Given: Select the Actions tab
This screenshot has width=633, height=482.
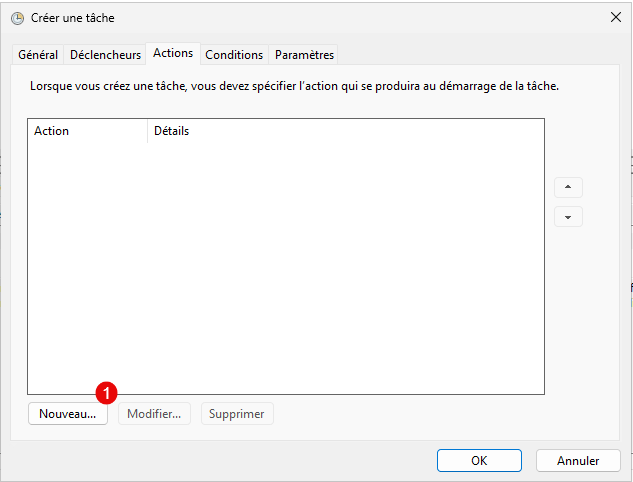Looking at the screenshot, I should (x=173, y=54).
